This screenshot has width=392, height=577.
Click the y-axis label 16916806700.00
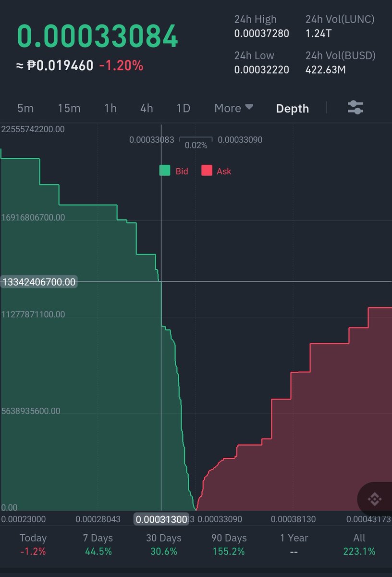[33, 217]
